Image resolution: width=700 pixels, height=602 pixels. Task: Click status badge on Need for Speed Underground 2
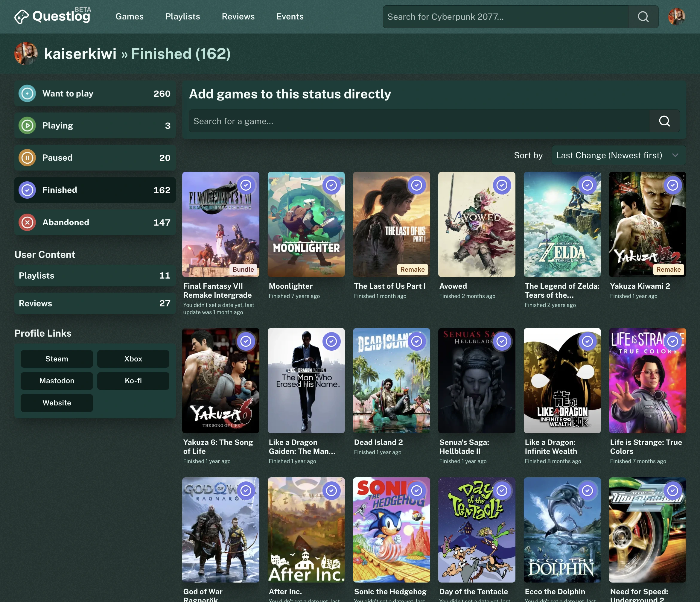[x=673, y=490]
